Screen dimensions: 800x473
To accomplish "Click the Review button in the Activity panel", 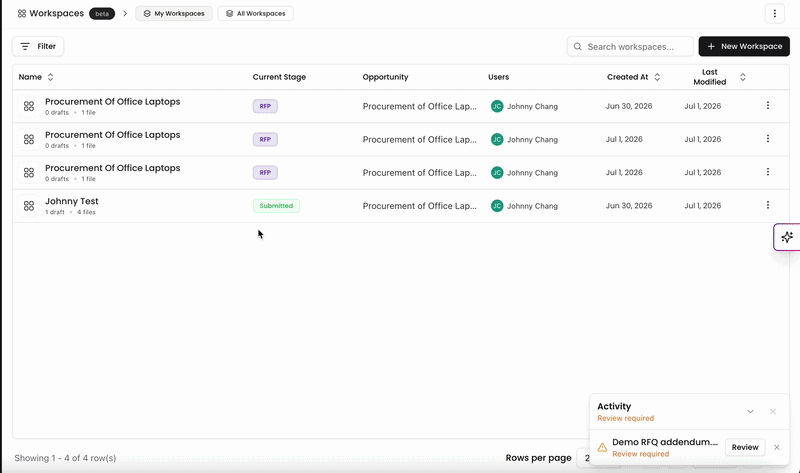I will tap(745, 447).
